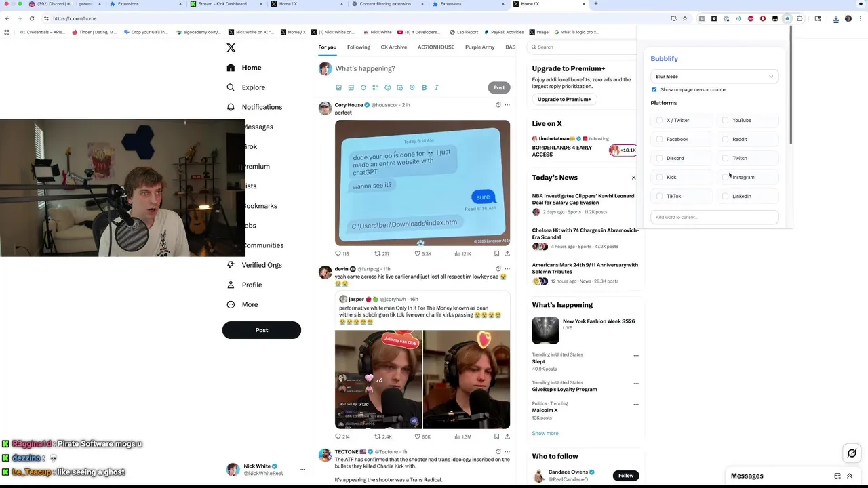Open Notifications in the X sidebar

coord(254,107)
